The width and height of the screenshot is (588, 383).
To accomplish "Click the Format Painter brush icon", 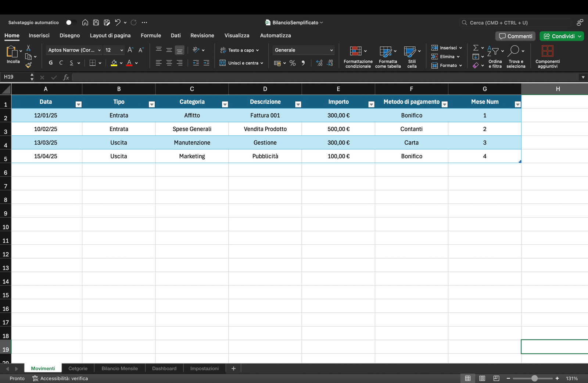I will (x=28, y=65).
